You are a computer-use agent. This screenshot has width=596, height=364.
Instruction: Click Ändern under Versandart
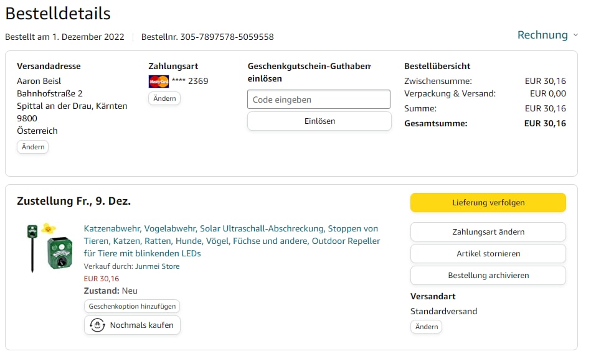[x=426, y=327]
